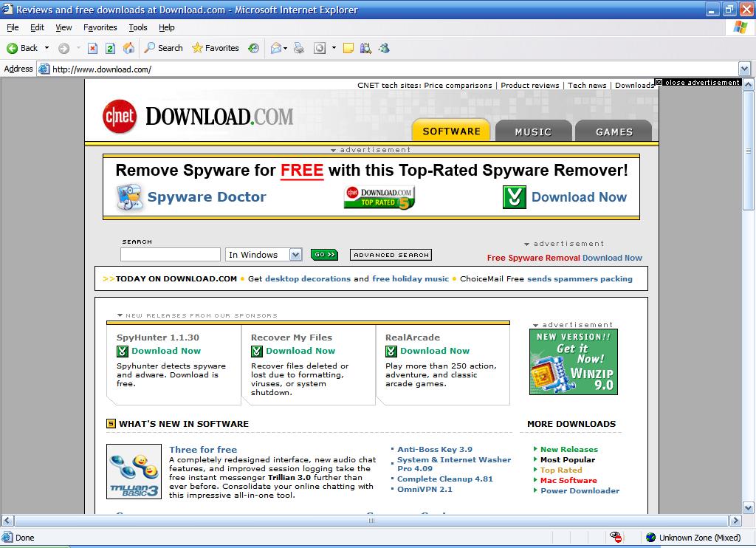This screenshot has width=756, height=548.
Task: Open the Complete Cleanup 4.81 link
Action: 444,479
